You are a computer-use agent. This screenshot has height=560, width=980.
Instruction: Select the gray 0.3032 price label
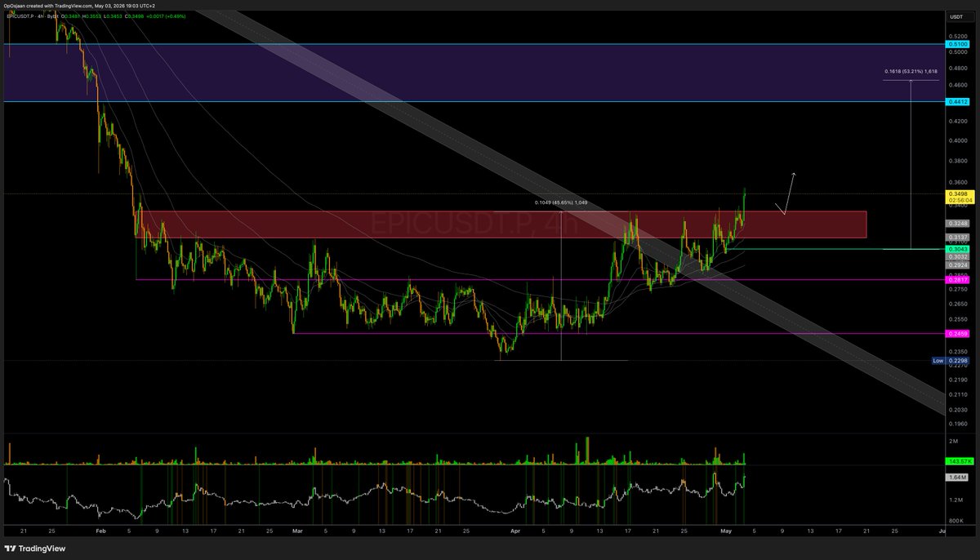[958, 256]
